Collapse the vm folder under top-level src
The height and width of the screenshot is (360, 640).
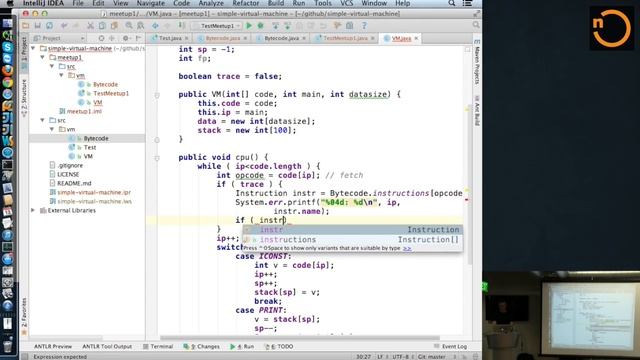tap(52, 129)
